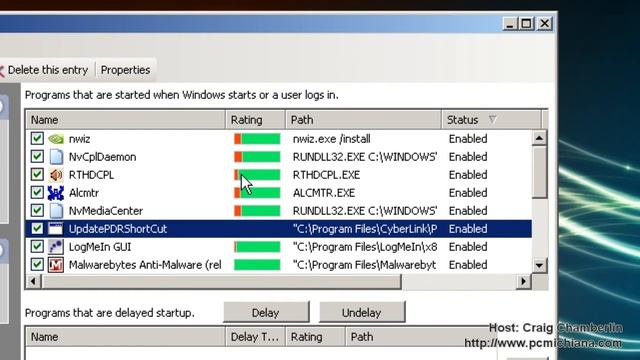The image size is (640, 360).
Task: Click the scroll up arrow
Action: 539,138
